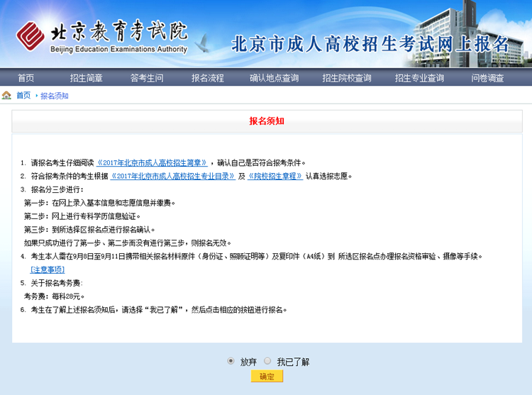
Task: Open the 问卷调查 menu item
Action: pos(487,78)
